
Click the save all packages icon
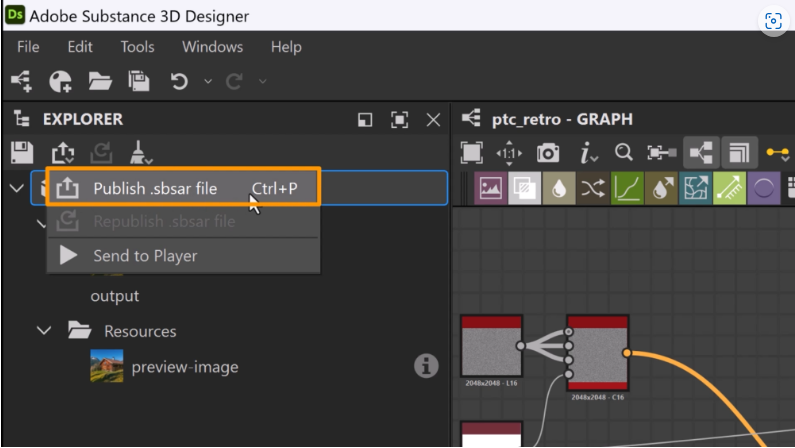click(x=139, y=81)
